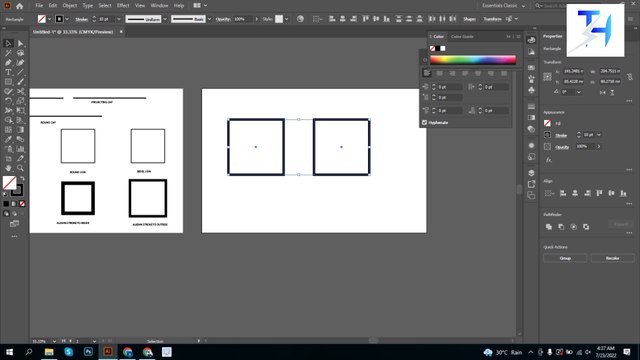The image size is (640, 360).
Task: Click the Transform link in control bar
Action: tap(492, 19)
